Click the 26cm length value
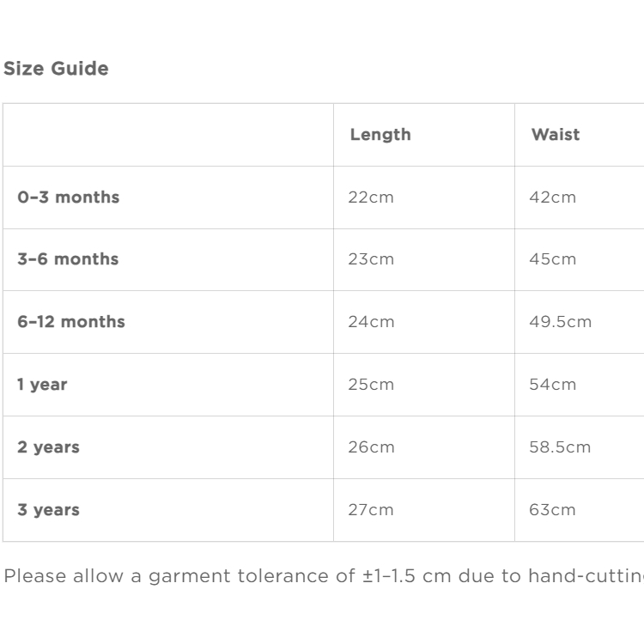This screenshot has height=644, width=644. tap(371, 447)
